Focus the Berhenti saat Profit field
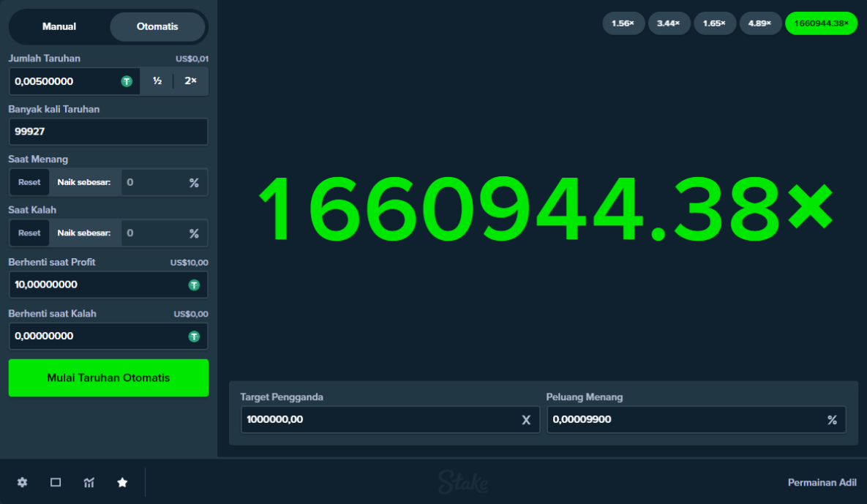867x504 pixels. tap(108, 285)
